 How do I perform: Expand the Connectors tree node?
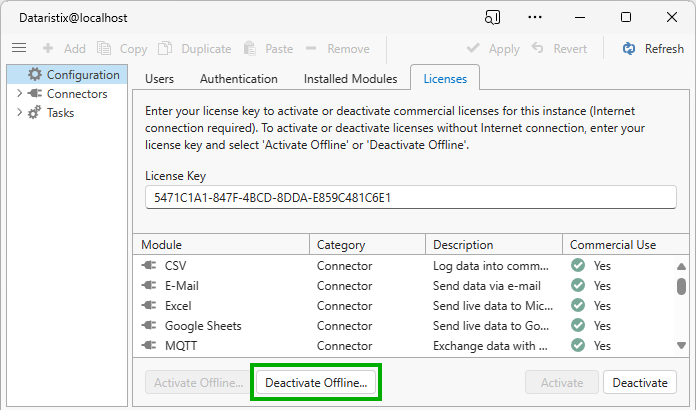19,94
